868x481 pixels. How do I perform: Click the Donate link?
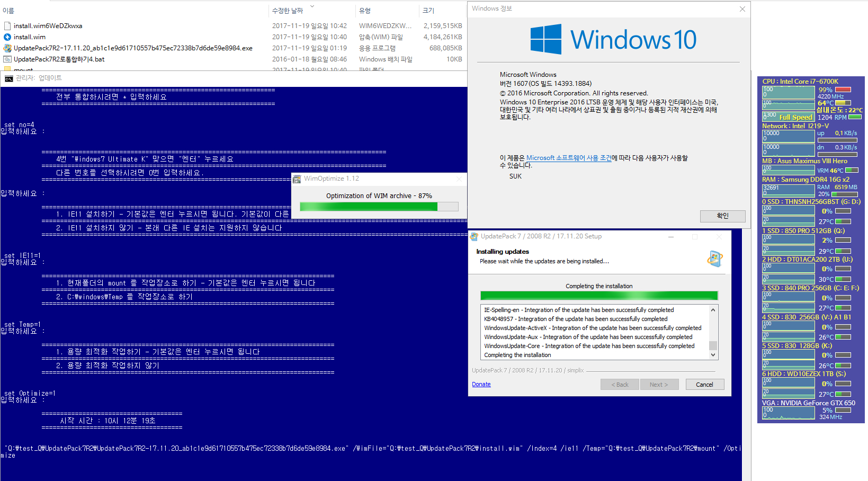point(481,385)
